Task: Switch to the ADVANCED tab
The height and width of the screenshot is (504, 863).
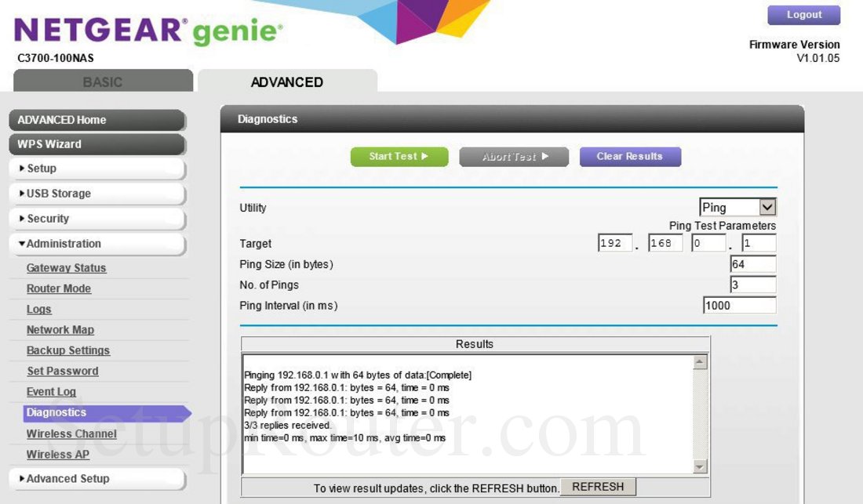Action: tap(286, 82)
